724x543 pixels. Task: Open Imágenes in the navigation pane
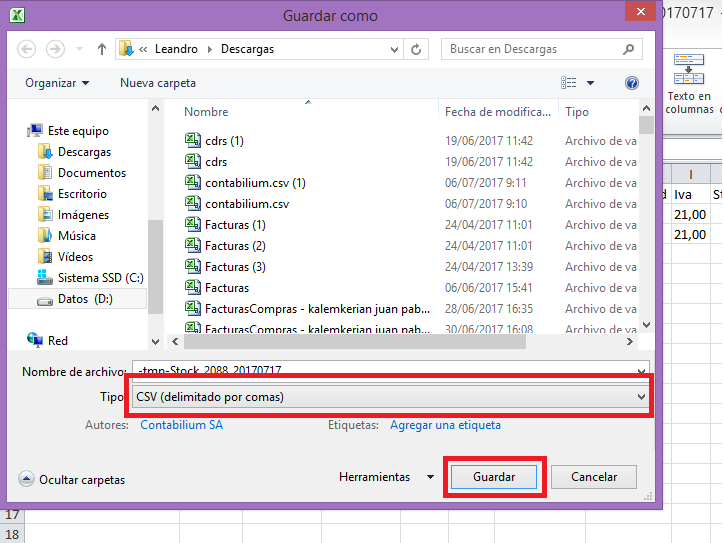pyautogui.click(x=83, y=215)
